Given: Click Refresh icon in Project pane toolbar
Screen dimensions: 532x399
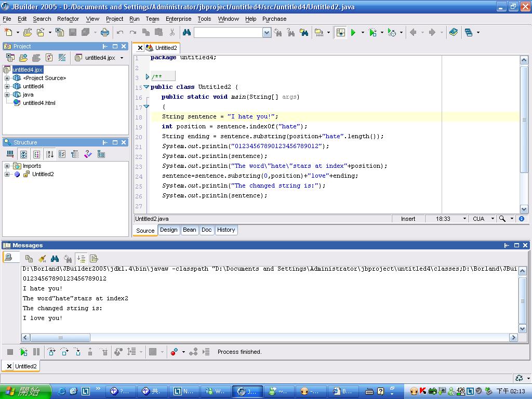Looking at the screenshot, I should [x=49, y=57].
